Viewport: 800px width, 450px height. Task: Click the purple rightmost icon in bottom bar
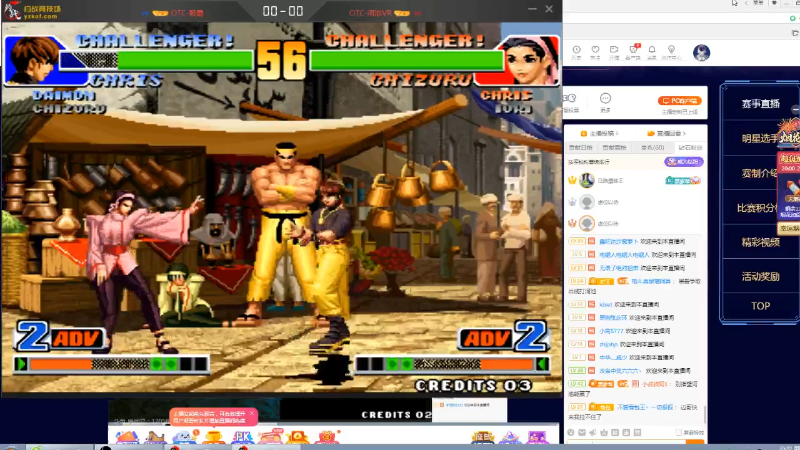click(537, 437)
